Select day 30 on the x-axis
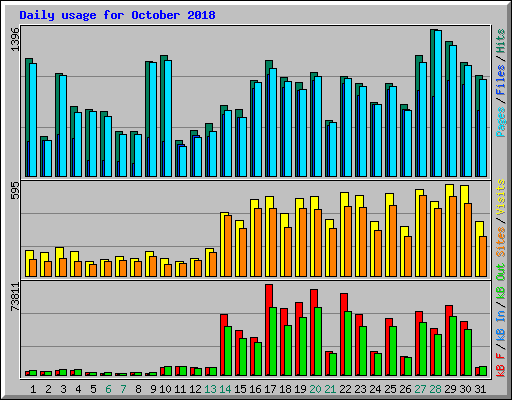This screenshot has height=400, width=512. (x=465, y=389)
